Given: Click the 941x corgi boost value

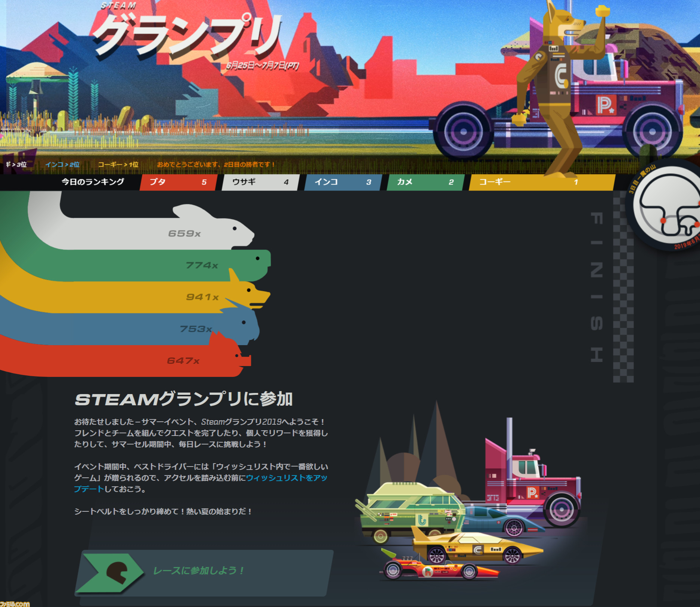Looking at the screenshot, I should [x=202, y=297].
